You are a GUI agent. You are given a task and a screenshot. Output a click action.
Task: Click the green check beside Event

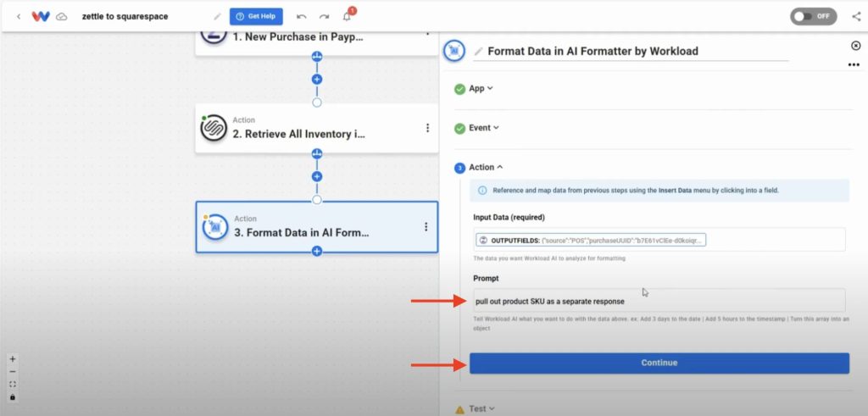pos(459,128)
